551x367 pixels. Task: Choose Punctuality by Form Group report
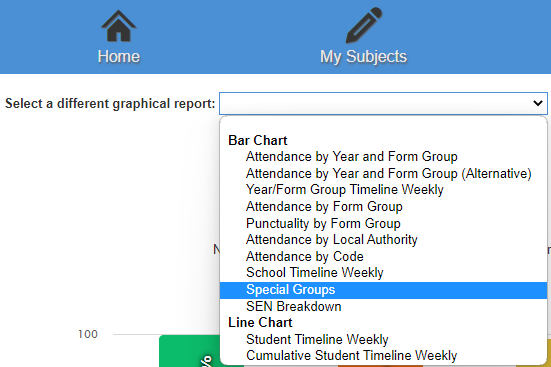[383, 223]
